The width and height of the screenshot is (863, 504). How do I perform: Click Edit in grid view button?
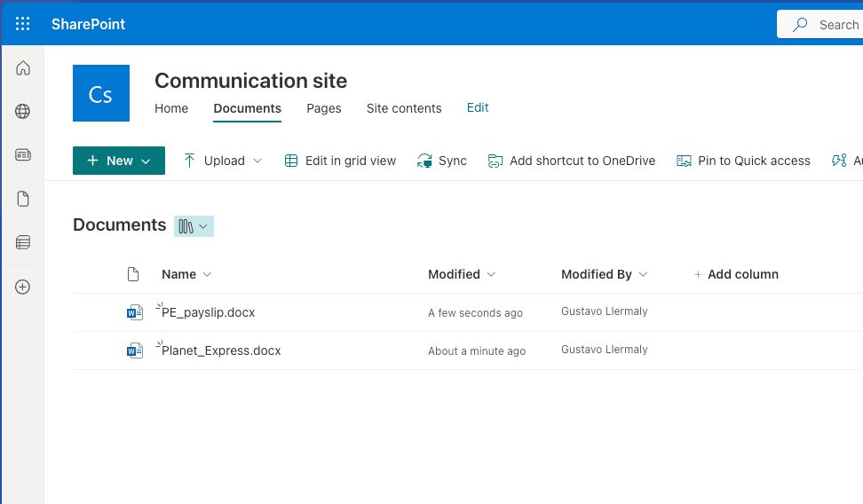(x=340, y=161)
